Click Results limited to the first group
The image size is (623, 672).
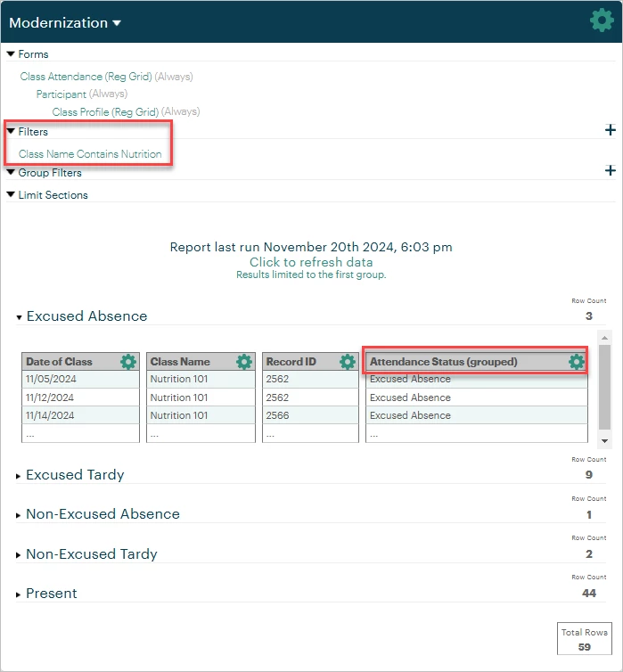311,275
